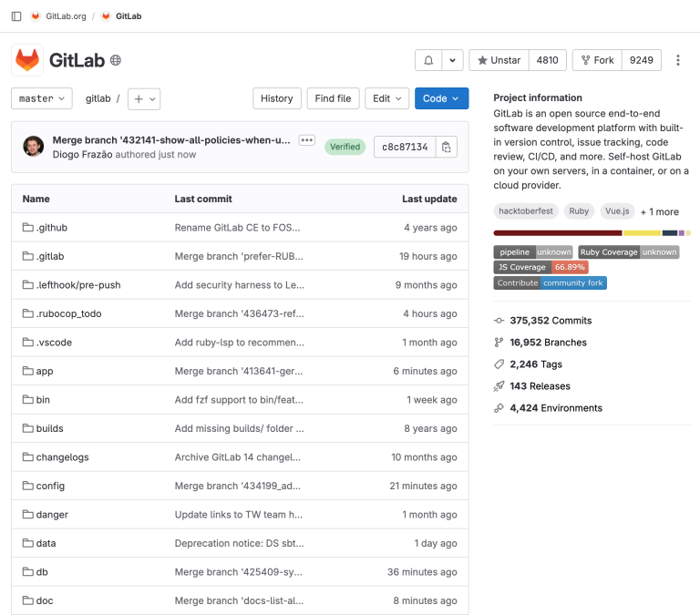Click the Find file button

pyautogui.click(x=333, y=98)
